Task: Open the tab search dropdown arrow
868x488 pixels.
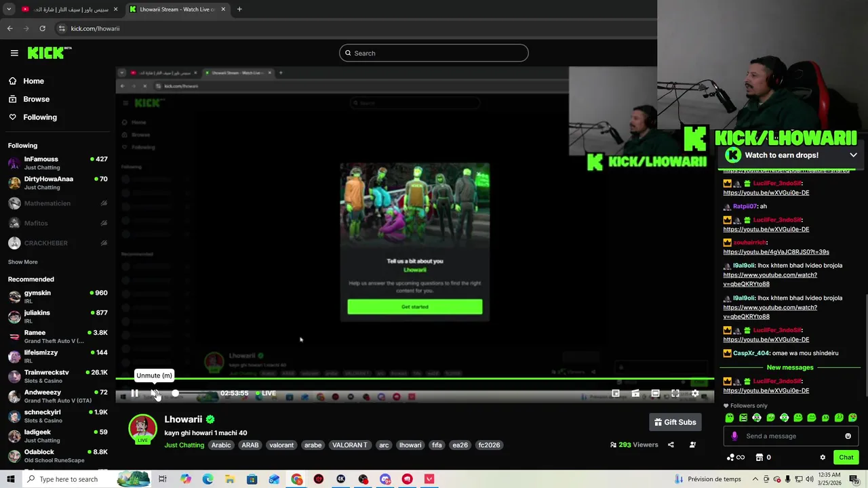Action: point(9,9)
